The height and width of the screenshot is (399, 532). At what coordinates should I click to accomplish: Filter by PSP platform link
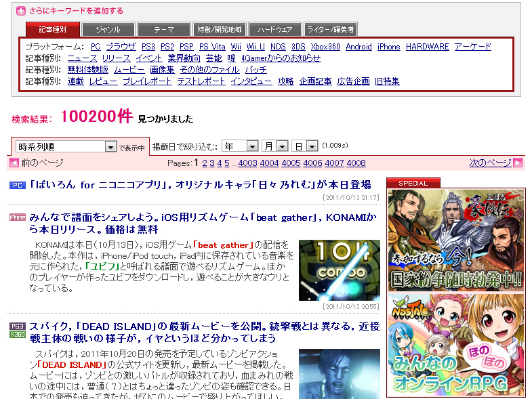186,47
